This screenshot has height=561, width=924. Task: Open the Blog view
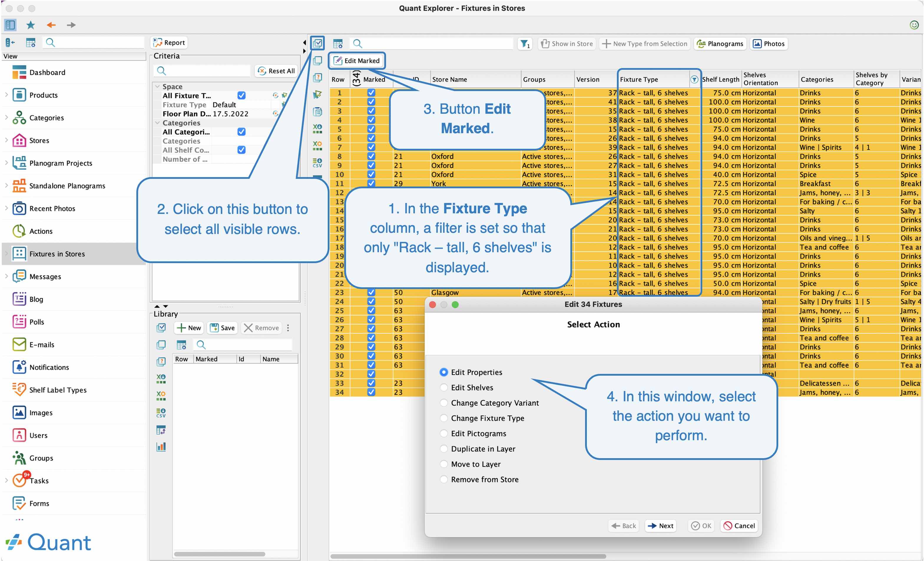pyautogui.click(x=36, y=299)
